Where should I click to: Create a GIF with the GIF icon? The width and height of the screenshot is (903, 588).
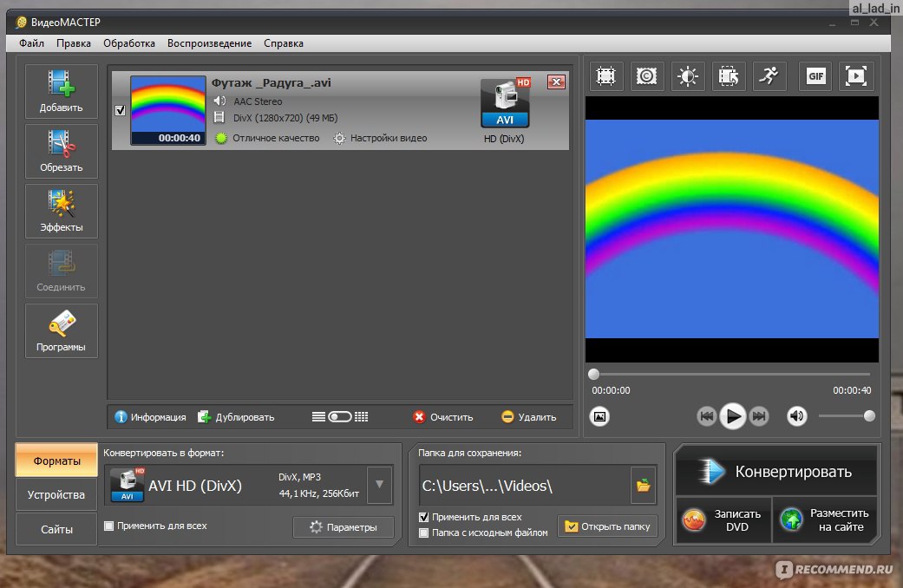(815, 76)
